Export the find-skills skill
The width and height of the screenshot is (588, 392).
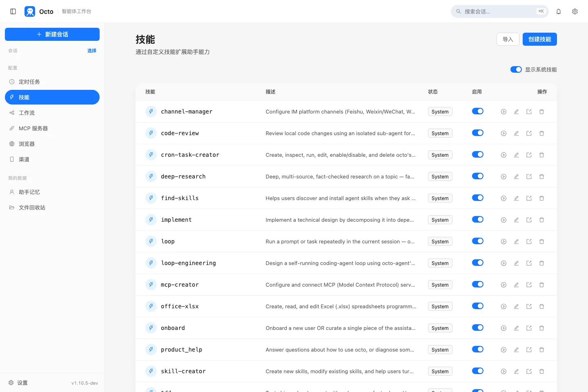point(529,198)
